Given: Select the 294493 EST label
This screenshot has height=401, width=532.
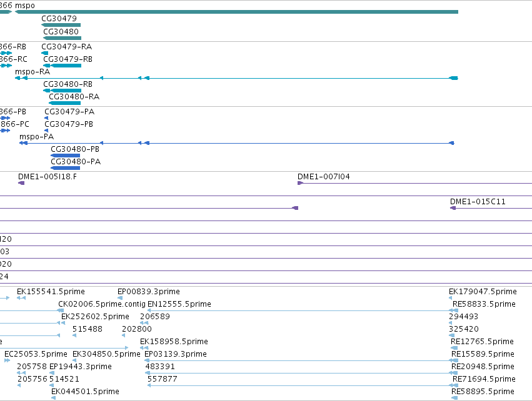Looking at the screenshot, I should coord(463,317).
